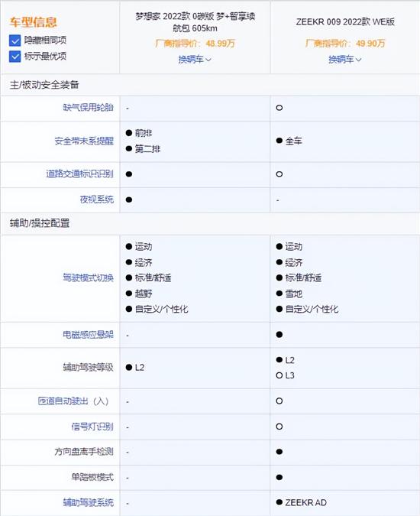This screenshot has height=516, width=420.
Task: Open the 缺气保用轮胎 parameter link
Action: pos(88,108)
